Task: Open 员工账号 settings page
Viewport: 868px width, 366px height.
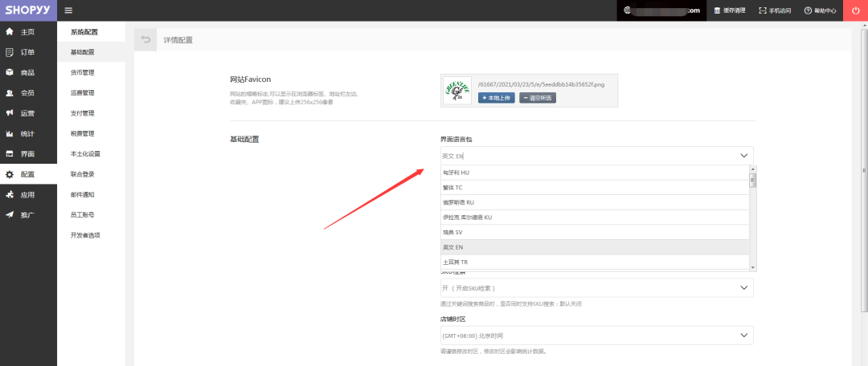Action: coord(83,214)
